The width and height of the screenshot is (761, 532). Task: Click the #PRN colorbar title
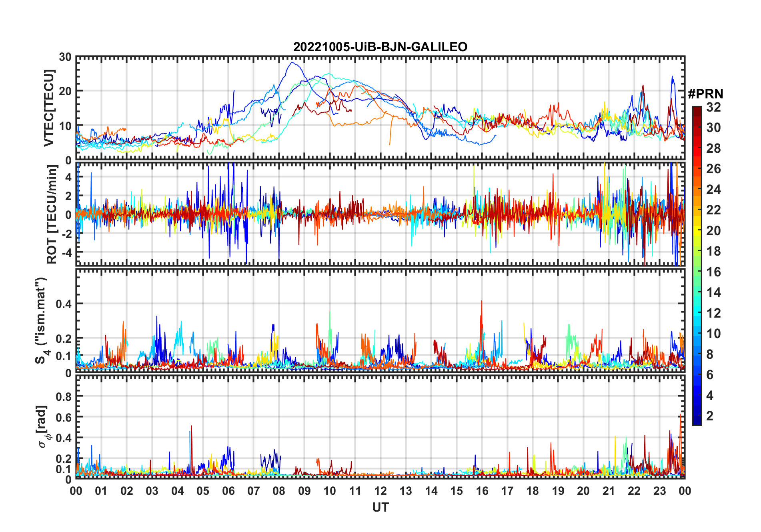tap(705, 94)
